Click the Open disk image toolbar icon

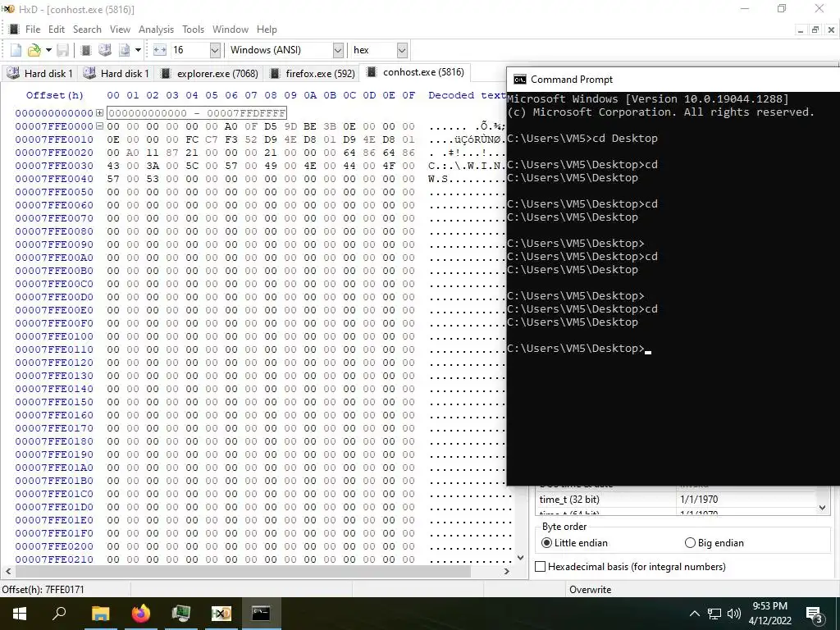[125, 50]
